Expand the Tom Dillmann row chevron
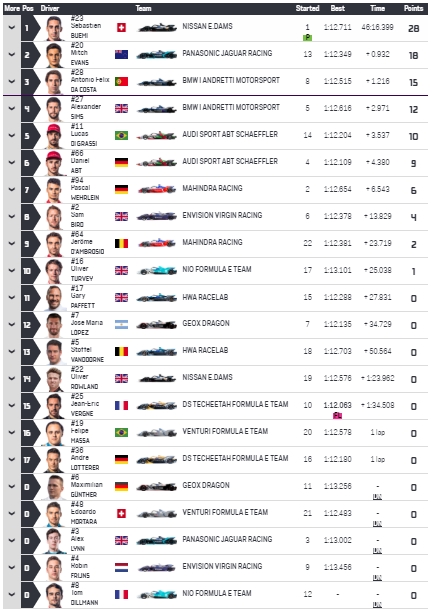The height and width of the screenshot is (614, 432). [12, 594]
